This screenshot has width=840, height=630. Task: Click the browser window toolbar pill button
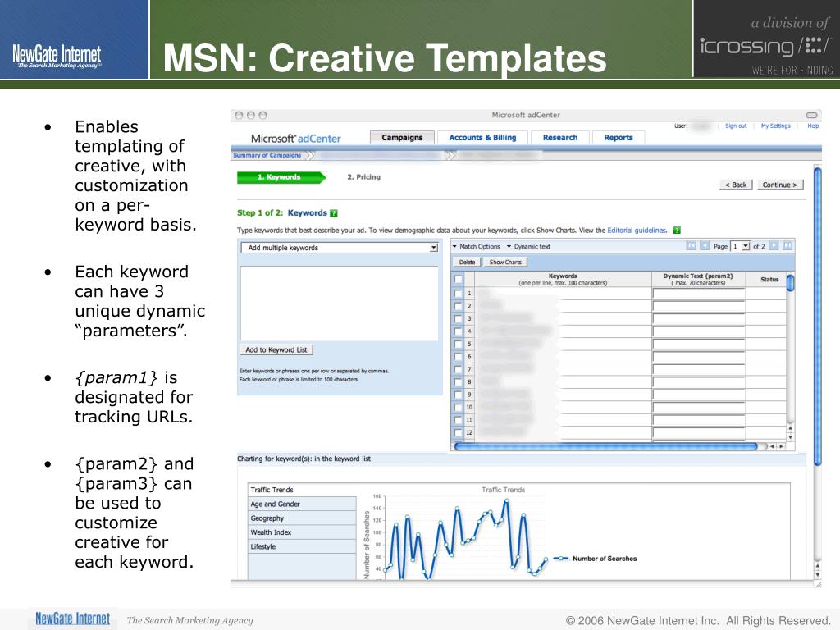[x=811, y=115]
